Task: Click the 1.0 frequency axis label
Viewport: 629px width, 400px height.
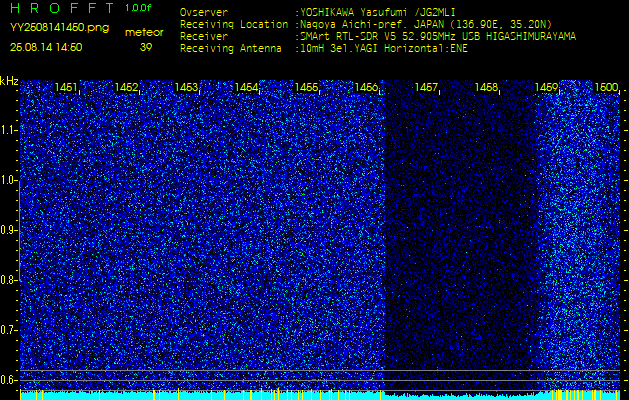Action: point(8,181)
